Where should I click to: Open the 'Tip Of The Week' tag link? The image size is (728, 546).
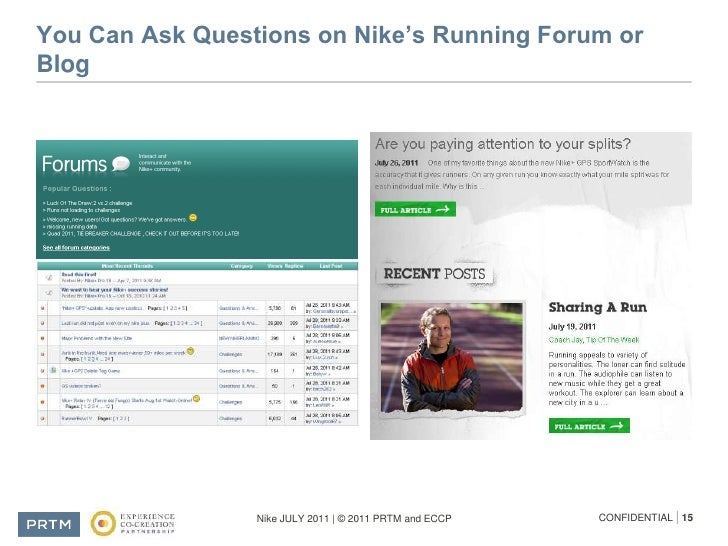613,340
